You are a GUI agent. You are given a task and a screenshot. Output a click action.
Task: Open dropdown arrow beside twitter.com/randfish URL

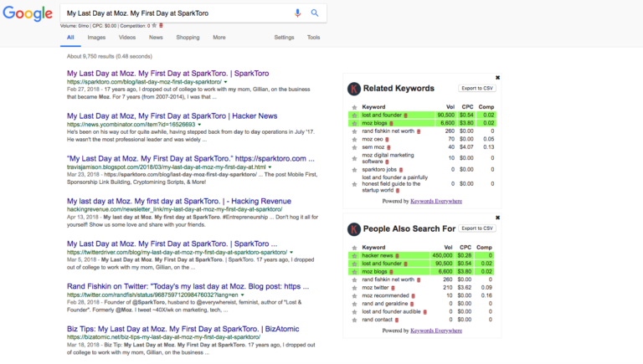click(242, 295)
